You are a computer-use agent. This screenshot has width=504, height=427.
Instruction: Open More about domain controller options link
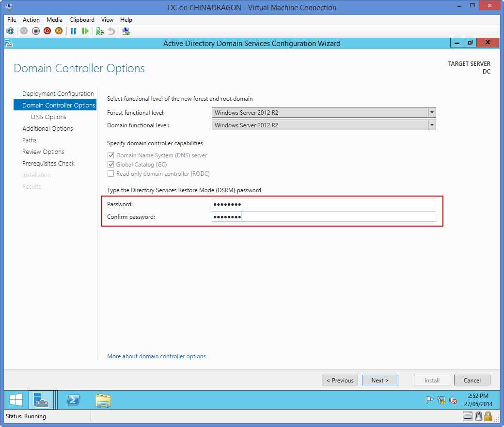(156, 356)
